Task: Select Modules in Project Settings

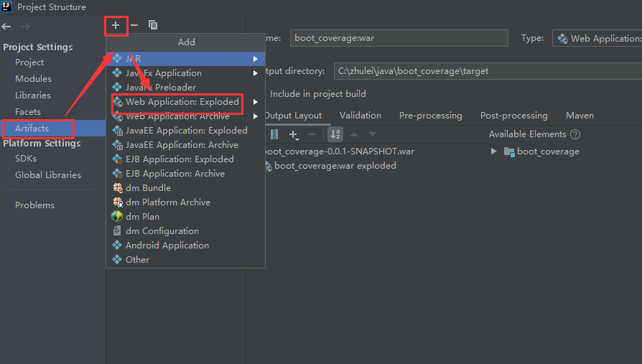Action: (33, 79)
